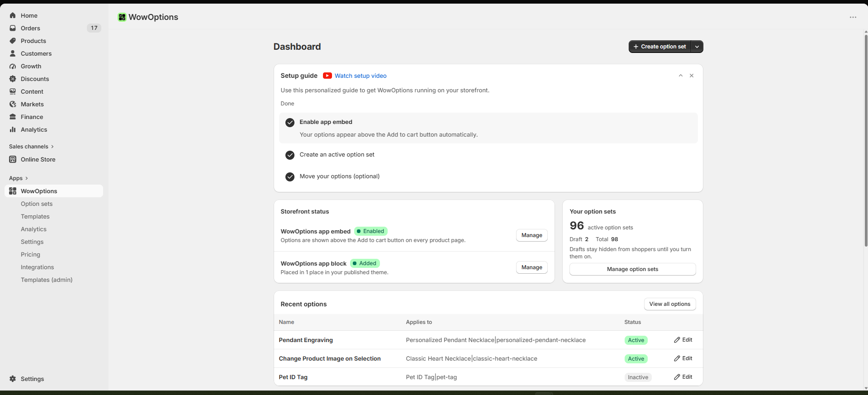
Task: Open Templates submenu item
Action: 35,216
